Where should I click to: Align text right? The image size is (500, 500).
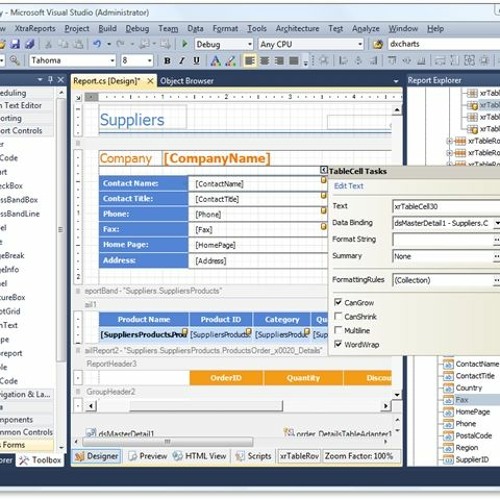(279, 61)
